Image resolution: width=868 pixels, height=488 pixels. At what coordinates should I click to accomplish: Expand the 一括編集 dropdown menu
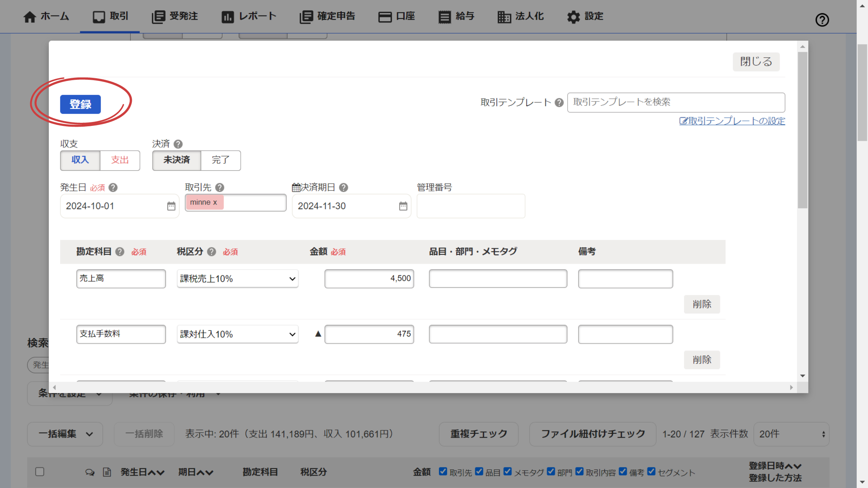point(65,434)
